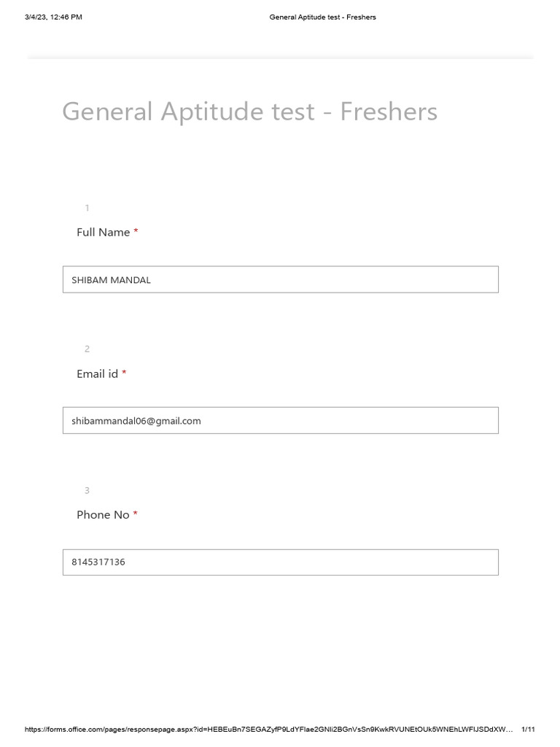Viewport: 560px width, 747px height.
Task: Click the 12:46 PM time in the header
Action: (66, 17)
